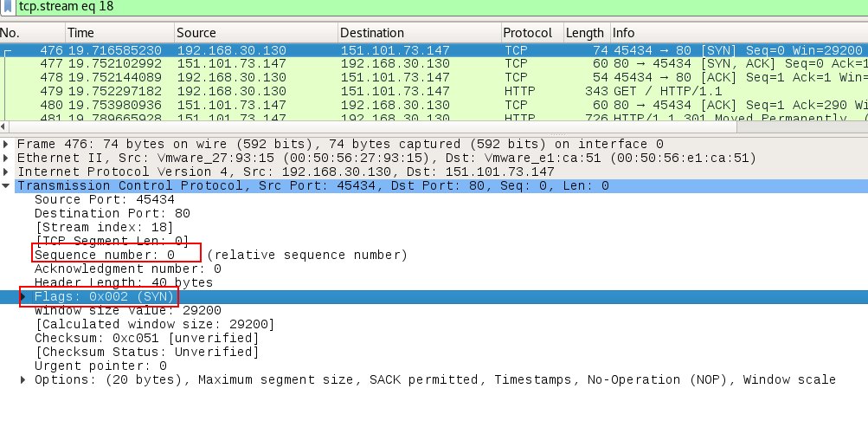Sort by the Destination column header
The width and height of the screenshot is (868, 421).
pos(420,33)
